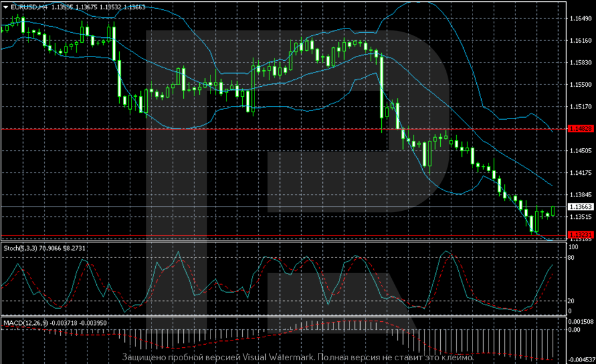Click the Stochastic level 80 label

click(x=571, y=258)
